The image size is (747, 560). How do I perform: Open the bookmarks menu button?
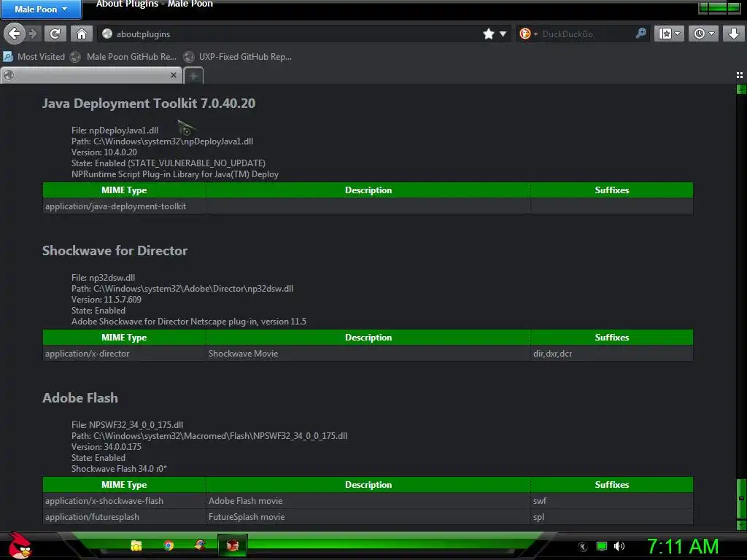[x=669, y=34]
